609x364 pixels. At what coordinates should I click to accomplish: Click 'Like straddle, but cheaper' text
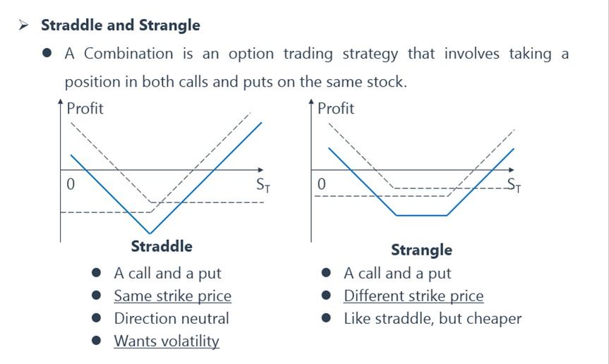[x=433, y=319]
